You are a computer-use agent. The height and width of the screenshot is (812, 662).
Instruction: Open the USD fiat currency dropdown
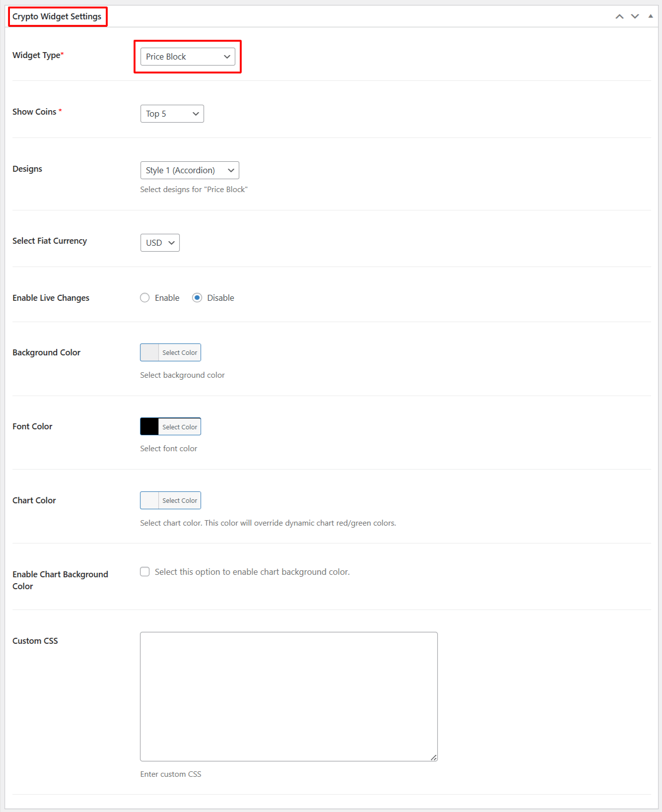pyautogui.click(x=160, y=243)
